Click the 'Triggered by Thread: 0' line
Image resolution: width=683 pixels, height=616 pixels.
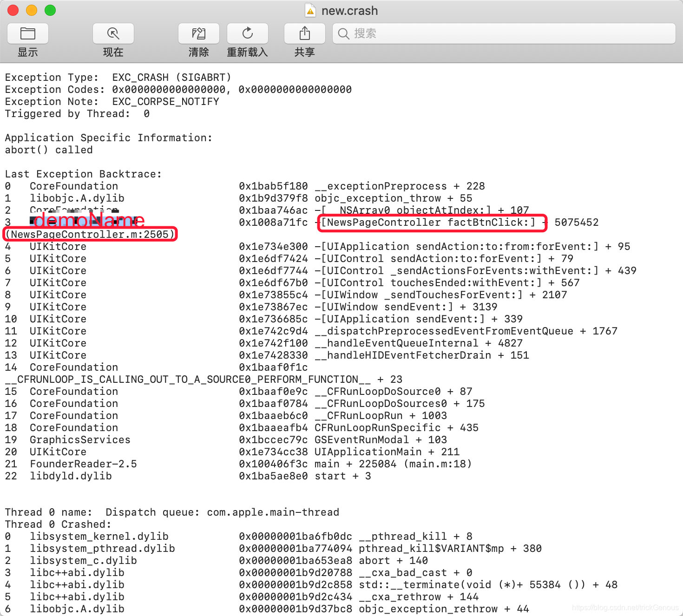(77, 113)
